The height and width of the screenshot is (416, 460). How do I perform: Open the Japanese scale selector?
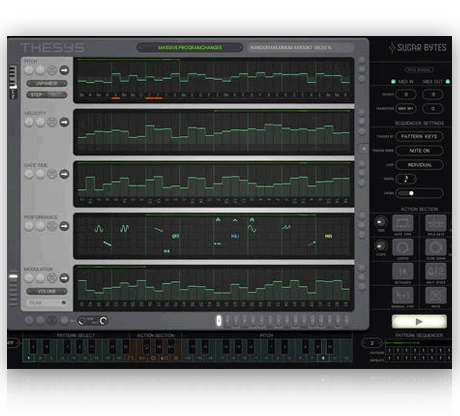(47, 83)
